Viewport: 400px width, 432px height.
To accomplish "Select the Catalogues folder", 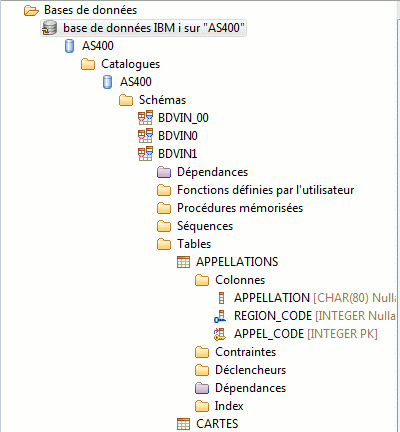I will pos(131,64).
